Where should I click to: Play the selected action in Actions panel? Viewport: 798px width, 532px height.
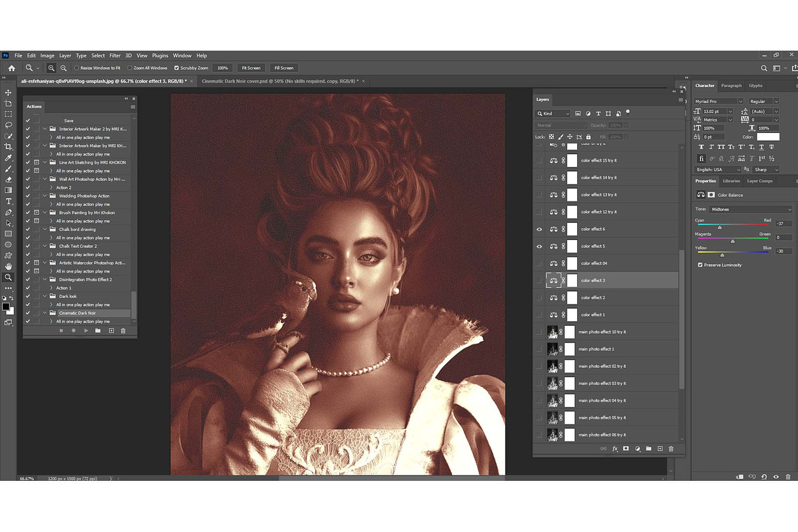pyautogui.click(x=86, y=331)
